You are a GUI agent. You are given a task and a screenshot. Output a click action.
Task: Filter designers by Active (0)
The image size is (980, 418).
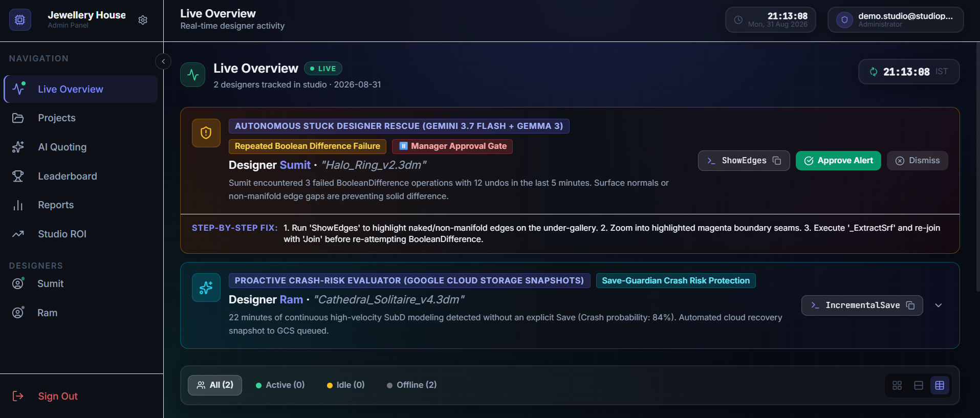(x=280, y=385)
